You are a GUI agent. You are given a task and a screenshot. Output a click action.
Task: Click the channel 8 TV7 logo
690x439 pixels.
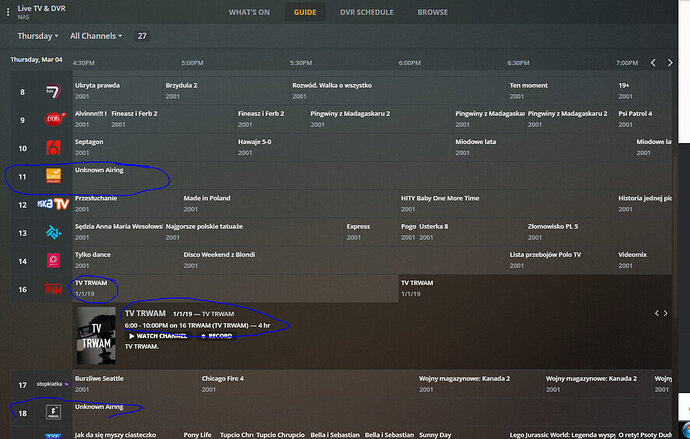[x=53, y=91]
